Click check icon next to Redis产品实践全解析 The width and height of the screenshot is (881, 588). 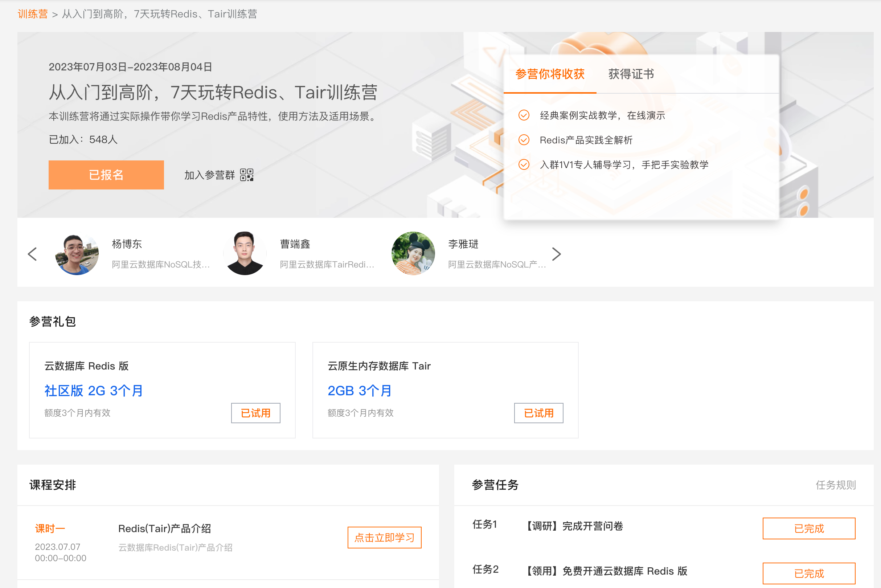tap(524, 140)
